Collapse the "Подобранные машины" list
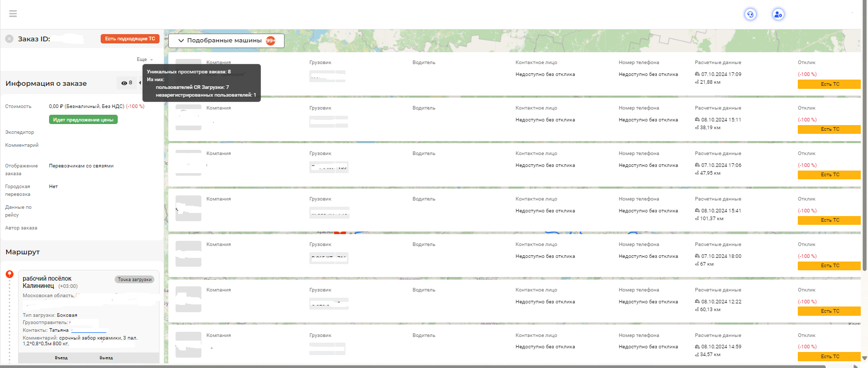The image size is (868, 368). (x=181, y=41)
